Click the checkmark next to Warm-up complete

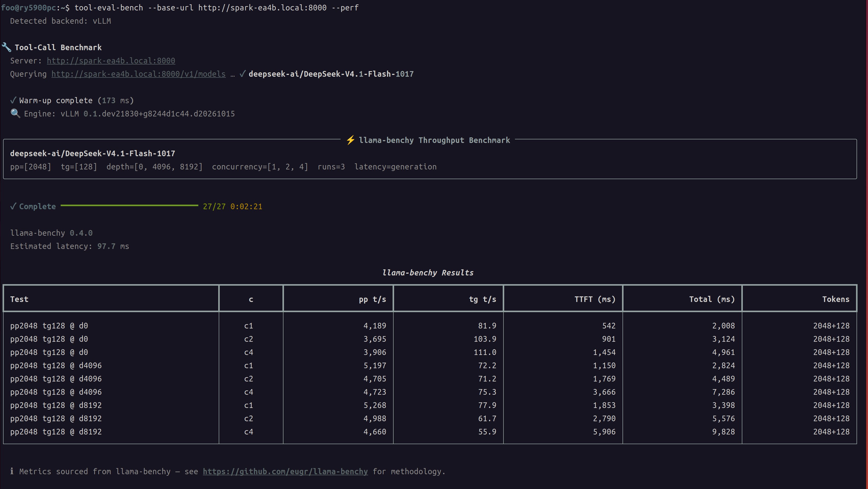[13, 100]
